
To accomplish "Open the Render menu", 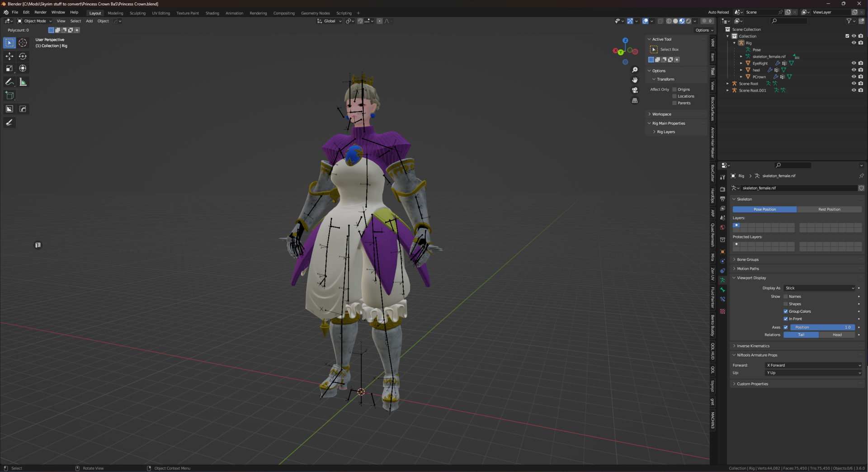I will tap(40, 12).
